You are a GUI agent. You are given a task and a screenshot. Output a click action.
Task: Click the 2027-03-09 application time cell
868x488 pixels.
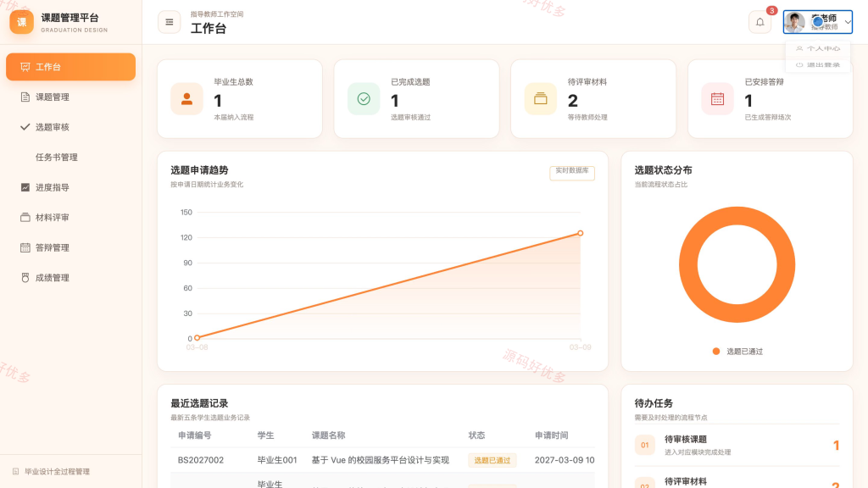565,460
